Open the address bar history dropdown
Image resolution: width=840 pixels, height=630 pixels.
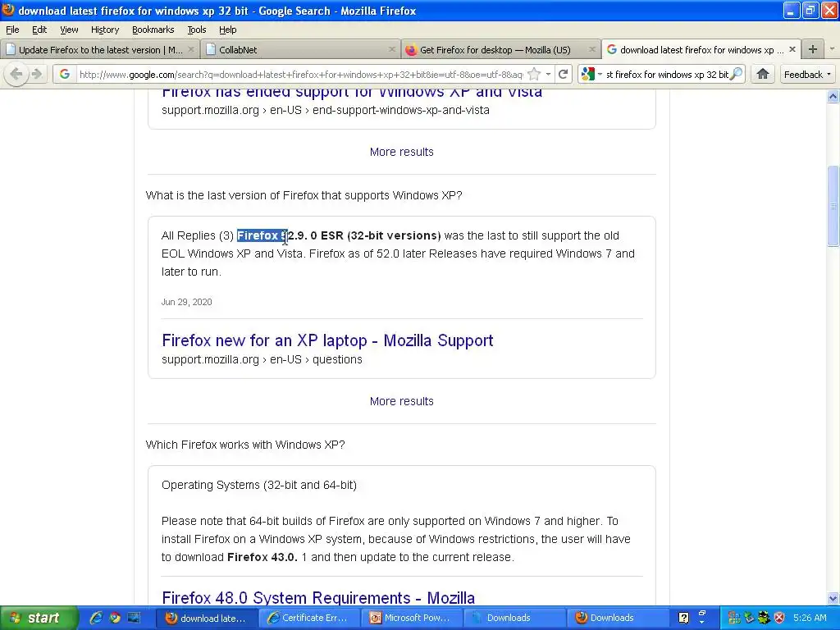click(x=548, y=74)
